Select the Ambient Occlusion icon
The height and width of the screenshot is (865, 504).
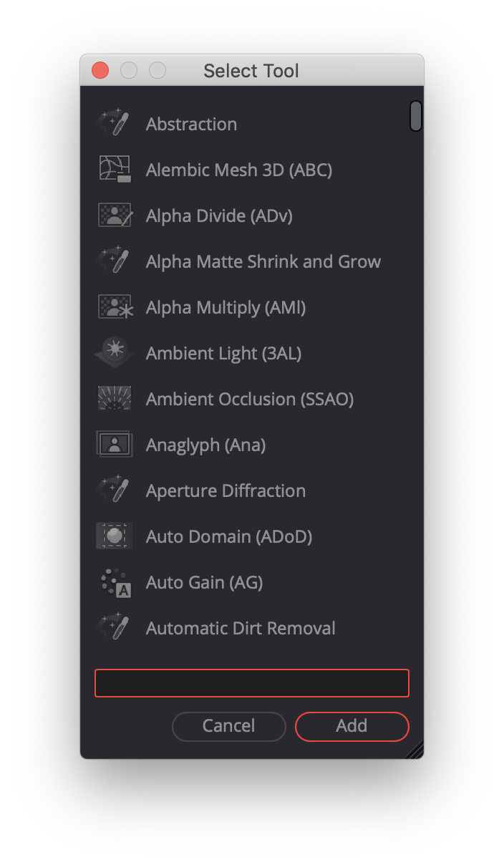click(x=114, y=398)
